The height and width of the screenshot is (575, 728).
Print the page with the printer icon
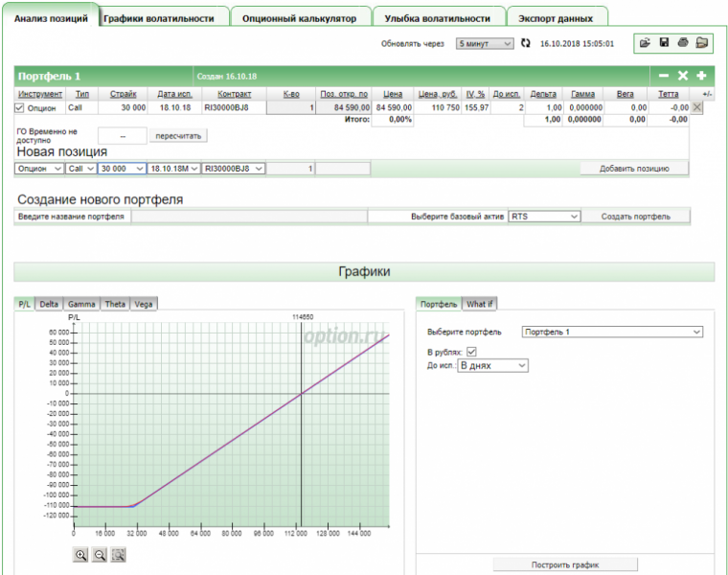tap(682, 43)
